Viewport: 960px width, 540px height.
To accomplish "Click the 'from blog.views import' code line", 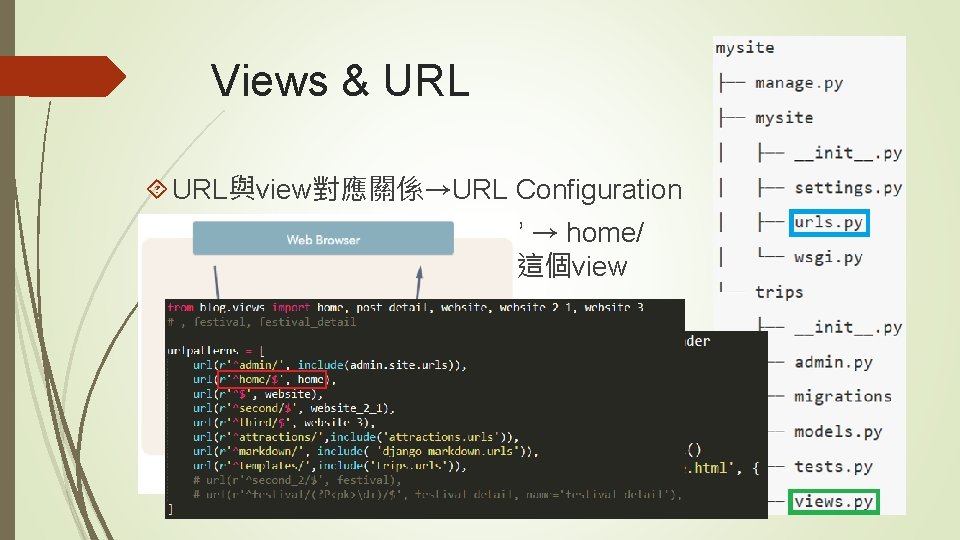I will tap(405, 307).
